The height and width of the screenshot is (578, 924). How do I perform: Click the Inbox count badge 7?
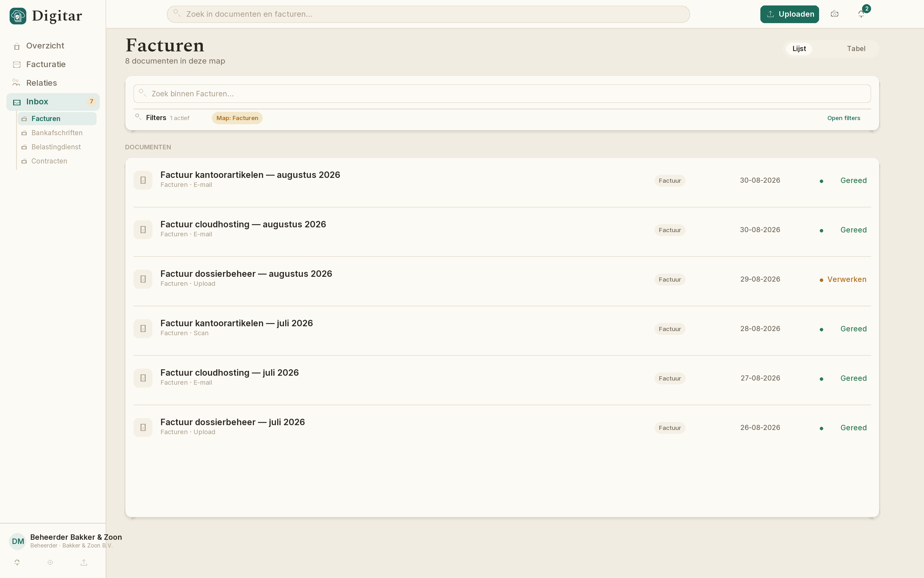pyautogui.click(x=91, y=102)
